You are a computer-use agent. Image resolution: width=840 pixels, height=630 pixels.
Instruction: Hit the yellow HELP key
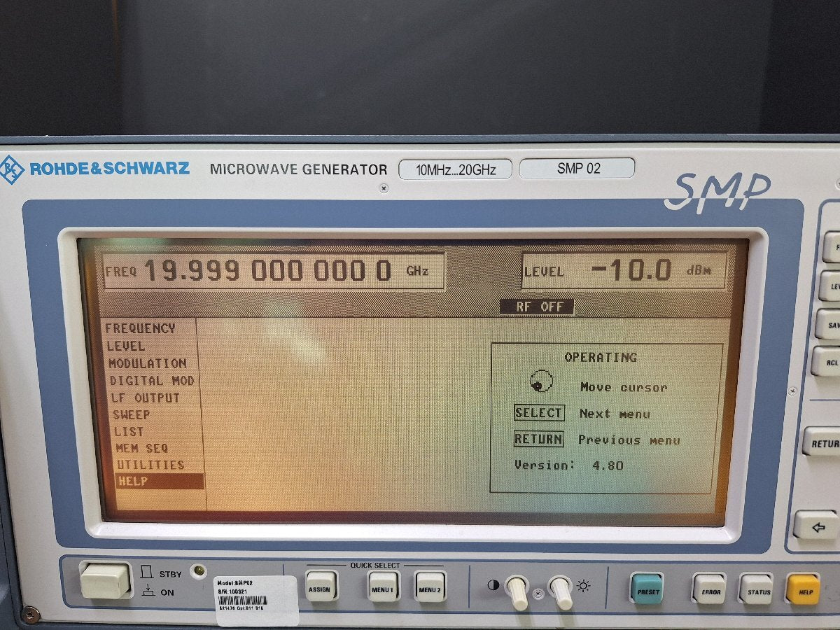point(803,589)
